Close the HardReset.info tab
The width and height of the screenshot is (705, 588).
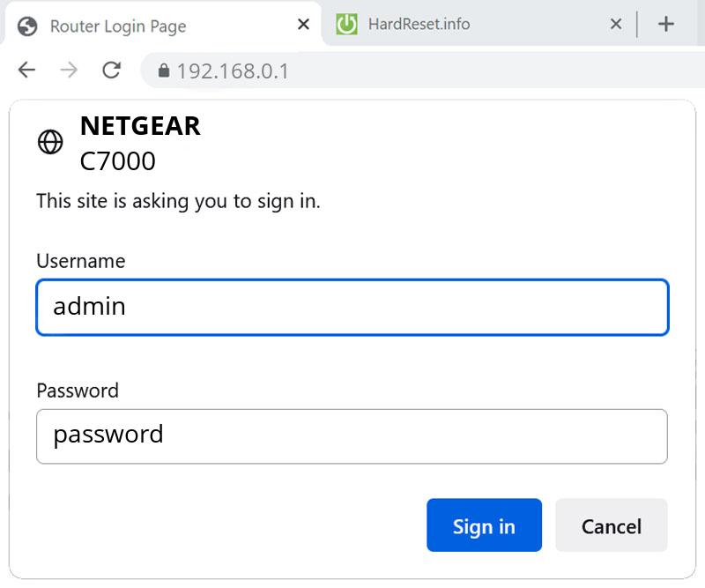(x=615, y=25)
